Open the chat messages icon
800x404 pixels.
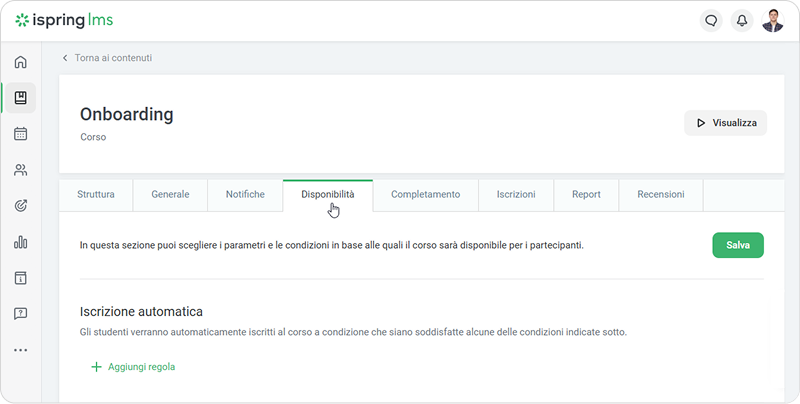coord(711,20)
